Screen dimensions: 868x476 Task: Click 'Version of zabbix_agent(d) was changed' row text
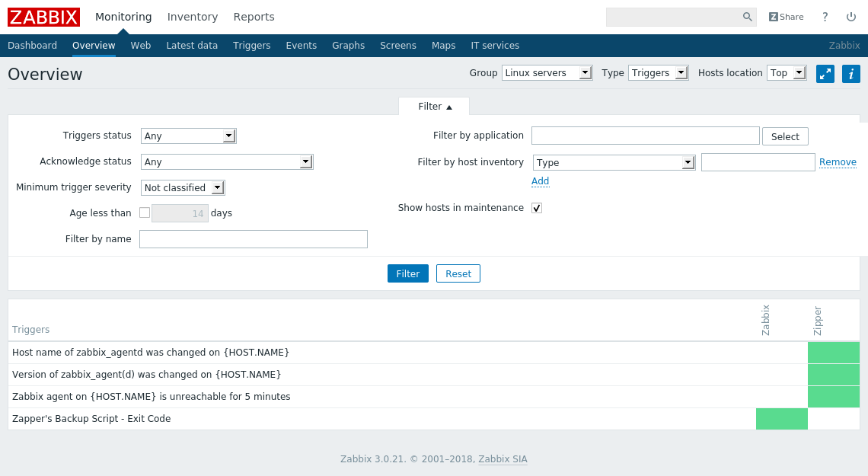147,375
